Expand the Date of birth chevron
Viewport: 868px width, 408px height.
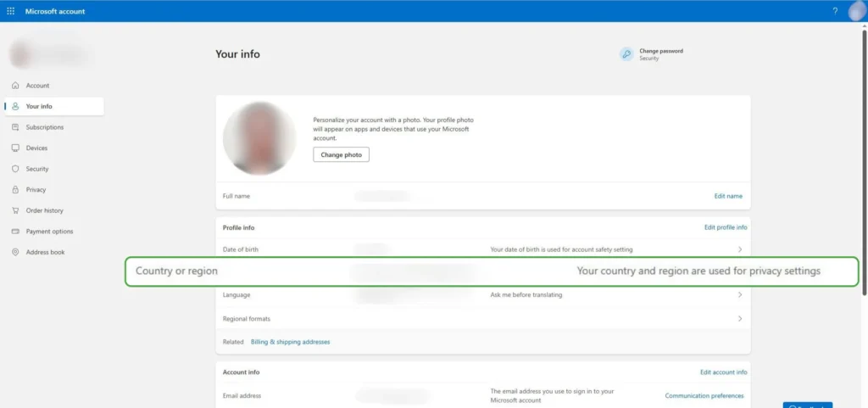(740, 249)
